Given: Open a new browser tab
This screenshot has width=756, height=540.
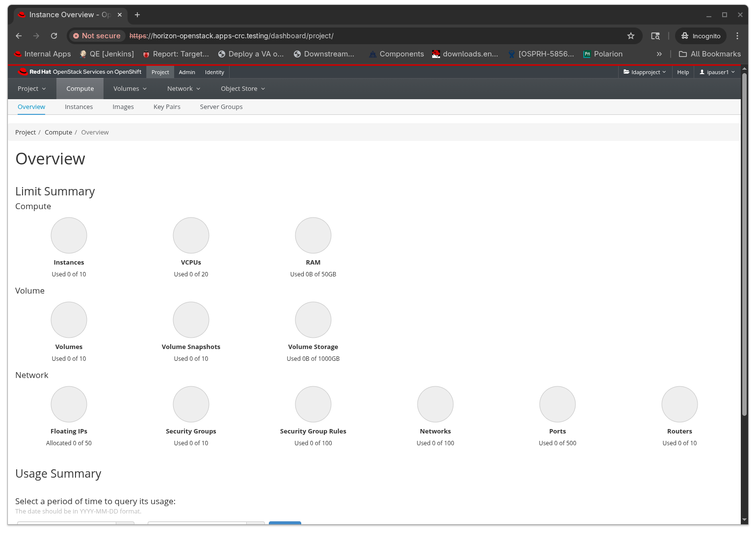Looking at the screenshot, I should (137, 15).
